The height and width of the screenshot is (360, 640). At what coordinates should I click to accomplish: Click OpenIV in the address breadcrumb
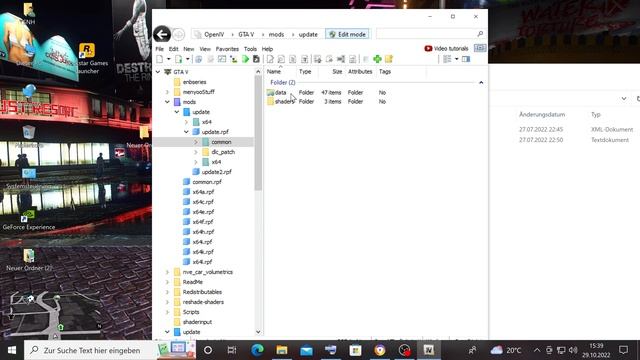coord(214,35)
